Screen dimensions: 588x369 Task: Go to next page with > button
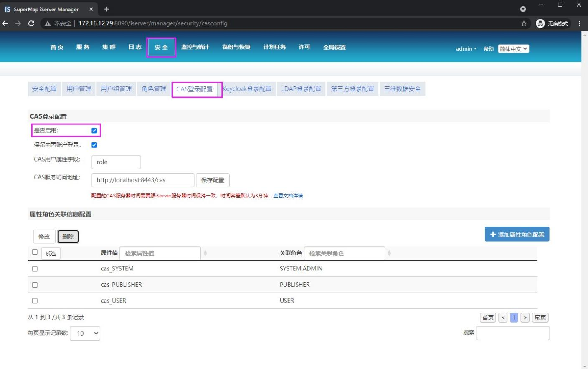(x=525, y=318)
